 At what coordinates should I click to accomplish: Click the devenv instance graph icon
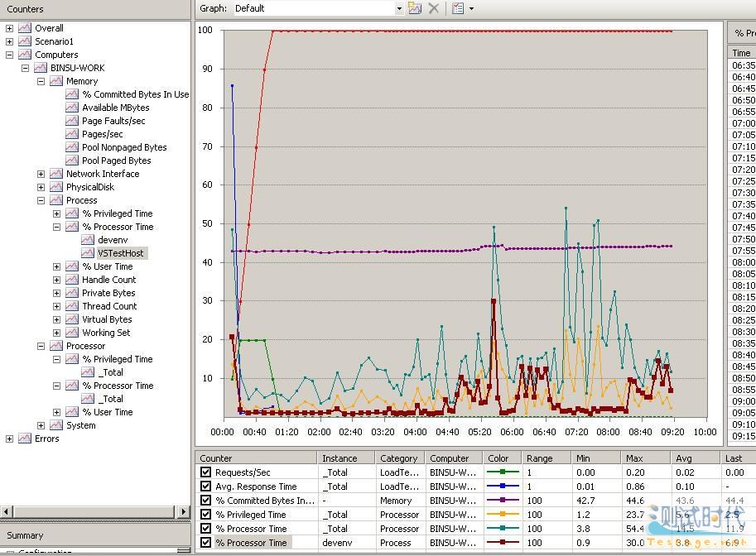tap(88, 240)
